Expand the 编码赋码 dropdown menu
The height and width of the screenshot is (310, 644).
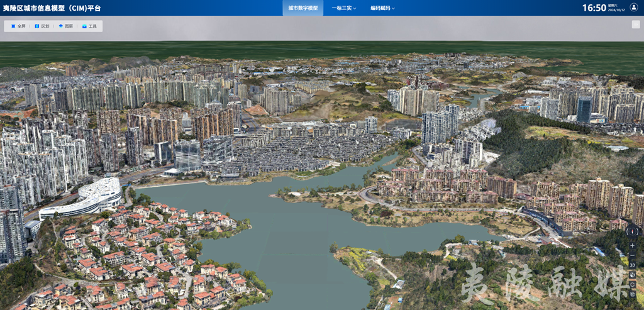(x=382, y=8)
